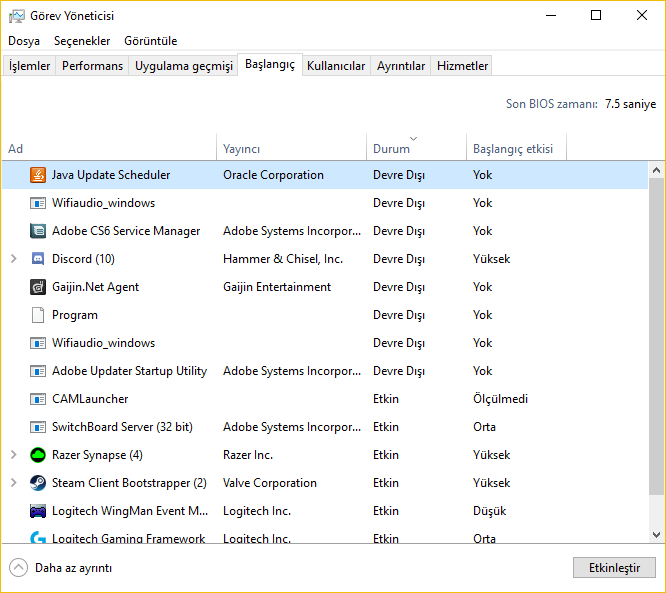Switch to the Hizmetler tab
666x593 pixels.
tap(463, 66)
